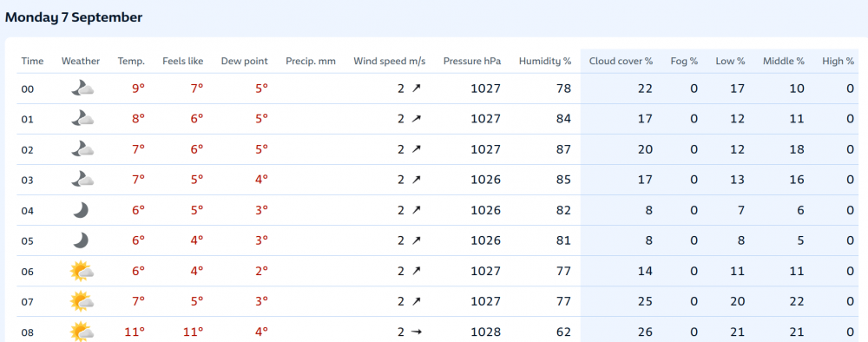The height and width of the screenshot is (342, 868).
Task: Click the Monday 7 September heading
Action: [x=74, y=17]
